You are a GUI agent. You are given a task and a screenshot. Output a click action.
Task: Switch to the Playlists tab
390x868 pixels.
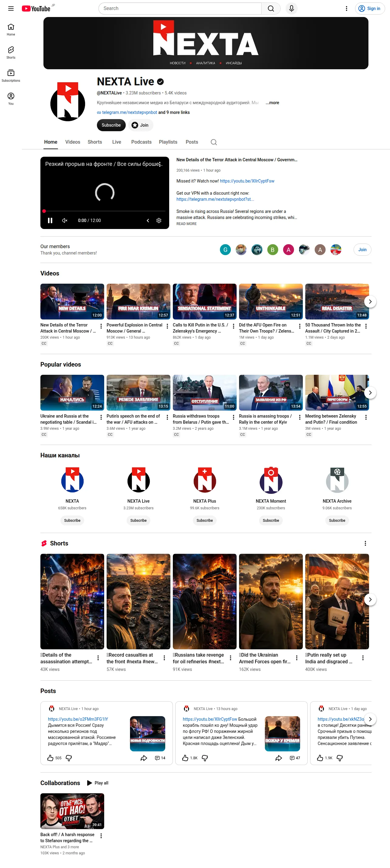tap(168, 142)
